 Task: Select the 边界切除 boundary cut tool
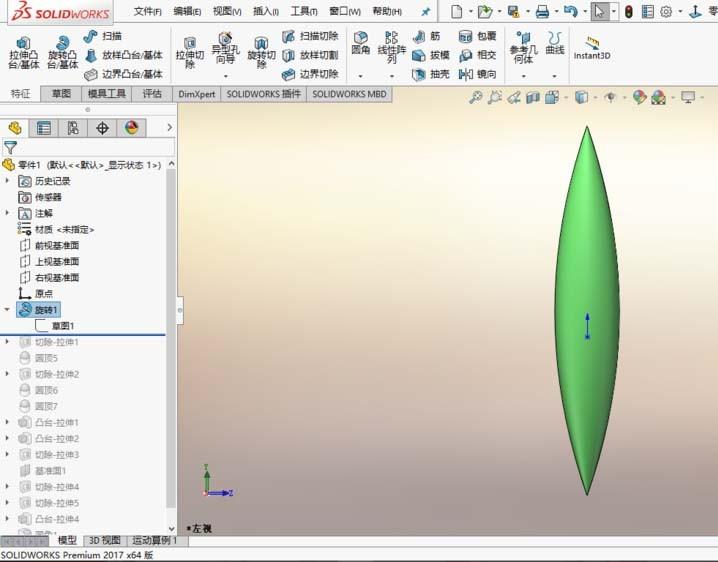[x=310, y=74]
